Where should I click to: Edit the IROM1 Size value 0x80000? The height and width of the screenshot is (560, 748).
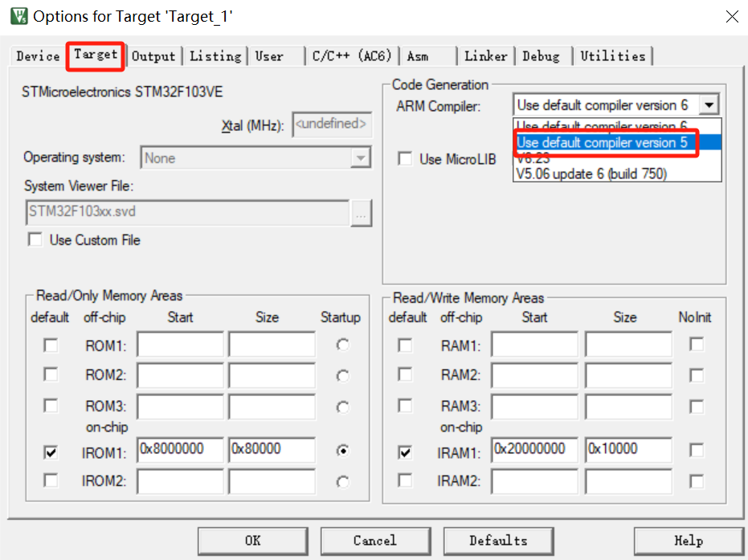click(x=272, y=450)
